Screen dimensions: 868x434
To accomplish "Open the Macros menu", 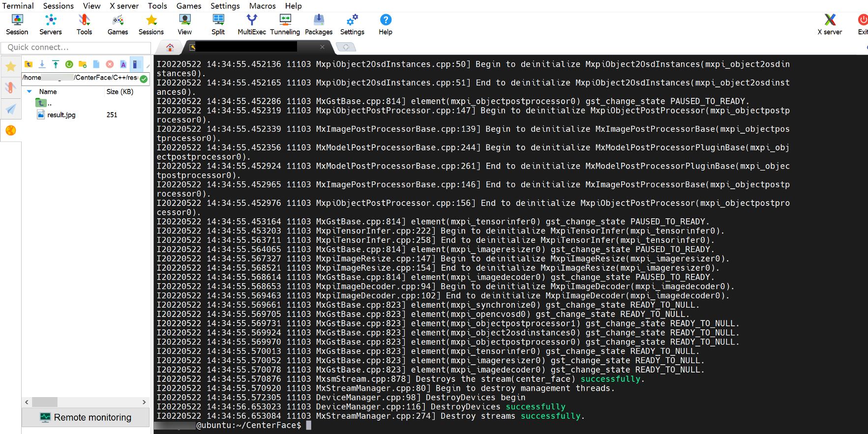I will click(262, 6).
